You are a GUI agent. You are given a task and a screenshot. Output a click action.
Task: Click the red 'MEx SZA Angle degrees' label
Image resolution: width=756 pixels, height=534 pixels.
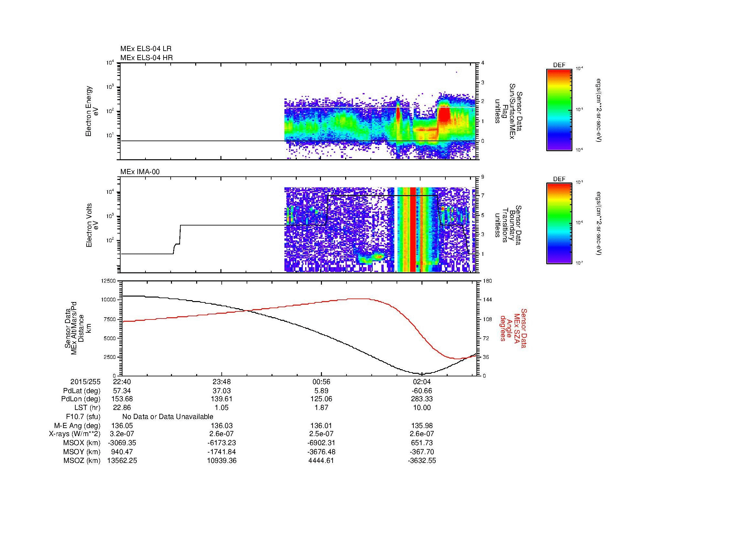click(513, 328)
